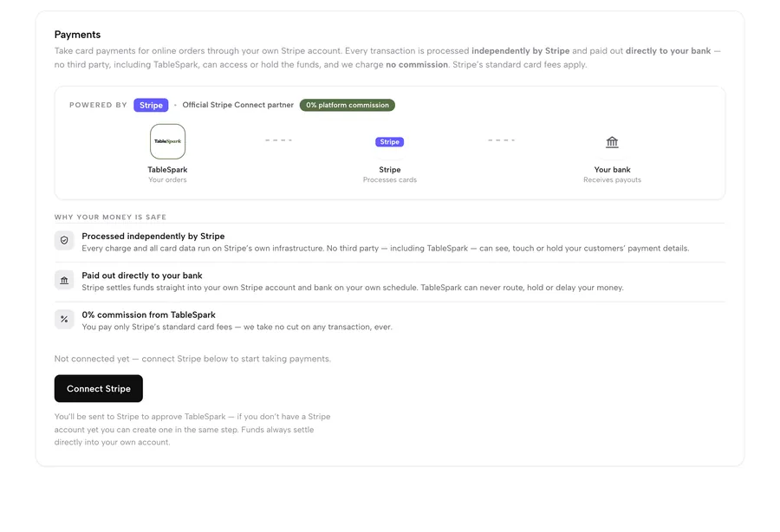Click the WHY YOUR MONEY IS SAFE heading
Screen dimensions: 780x532
coord(110,217)
